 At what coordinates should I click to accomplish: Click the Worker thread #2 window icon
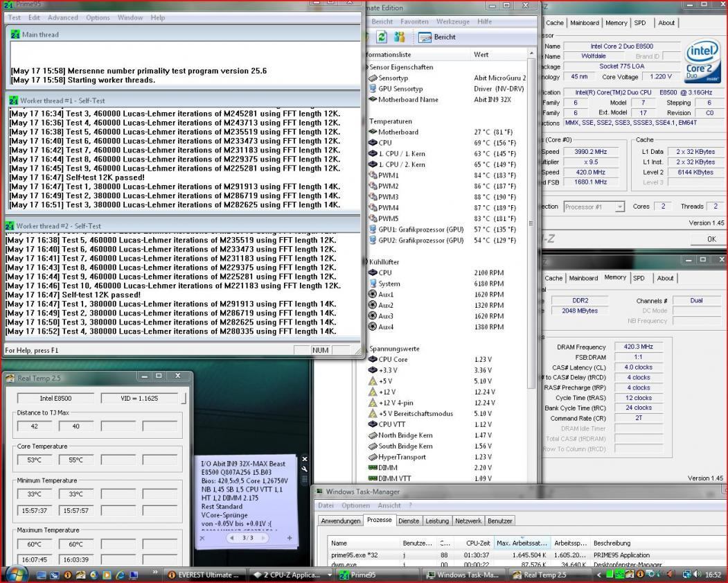point(9,226)
